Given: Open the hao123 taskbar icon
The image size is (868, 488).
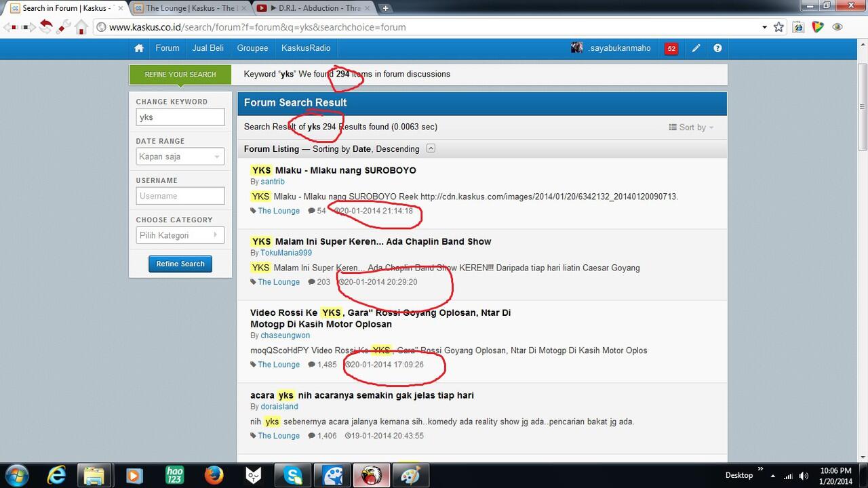Looking at the screenshot, I should (x=174, y=475).
